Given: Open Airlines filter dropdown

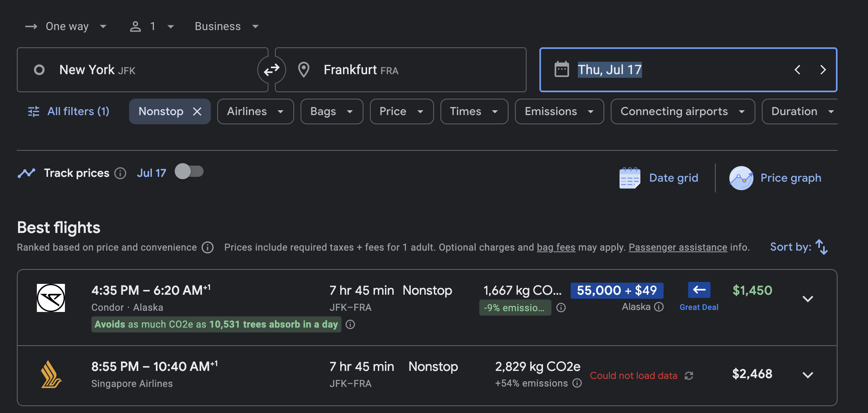Looking at the screenshot, I should click(x=255, y=111).
